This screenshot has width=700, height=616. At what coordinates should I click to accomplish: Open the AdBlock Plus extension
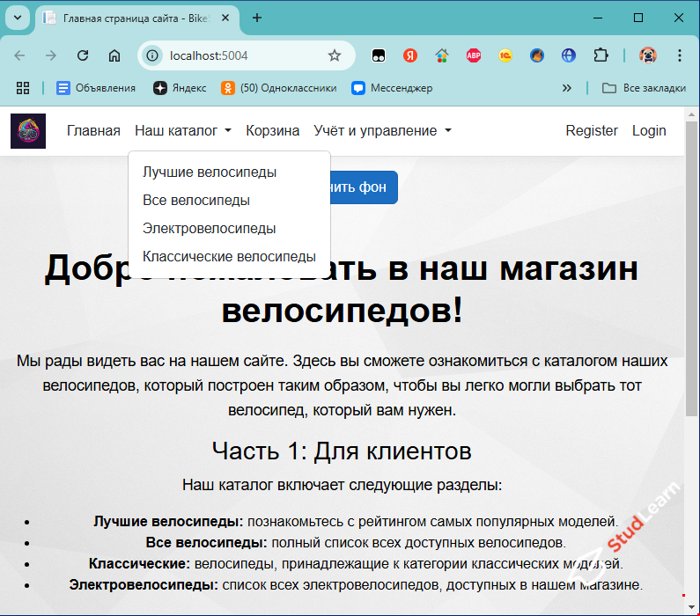point(474,55)
